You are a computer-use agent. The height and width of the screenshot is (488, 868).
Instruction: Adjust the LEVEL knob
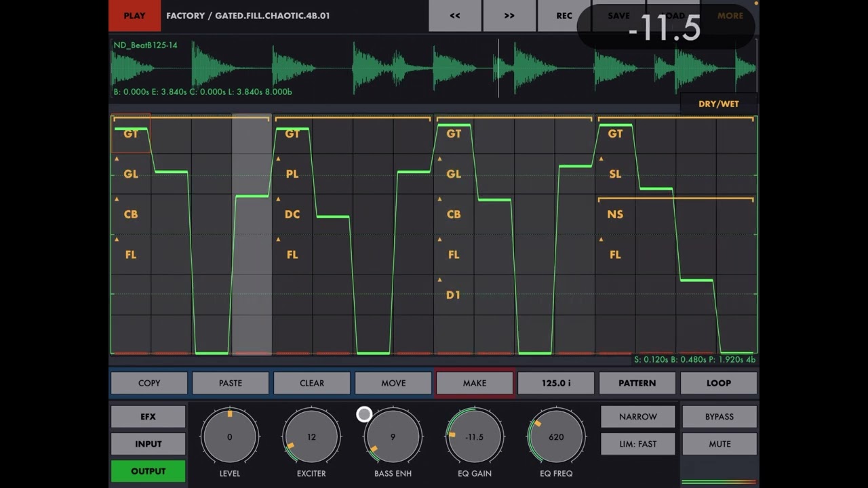pos(230,436)
